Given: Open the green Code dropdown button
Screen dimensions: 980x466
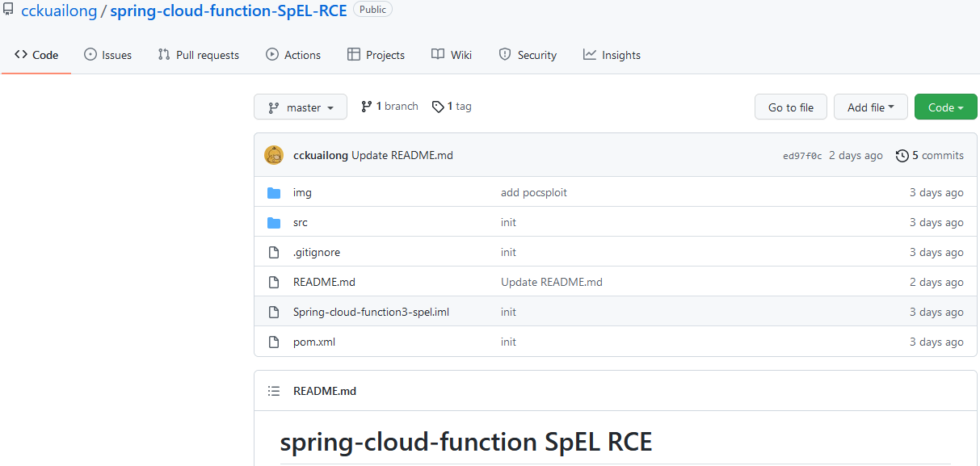Looking at the screenshot, I should click(946, 107).
